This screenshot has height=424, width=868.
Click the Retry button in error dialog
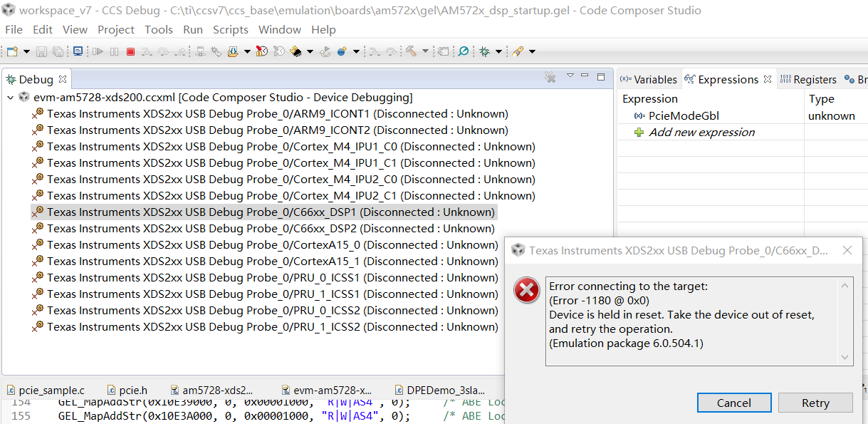tap(815, 403)
